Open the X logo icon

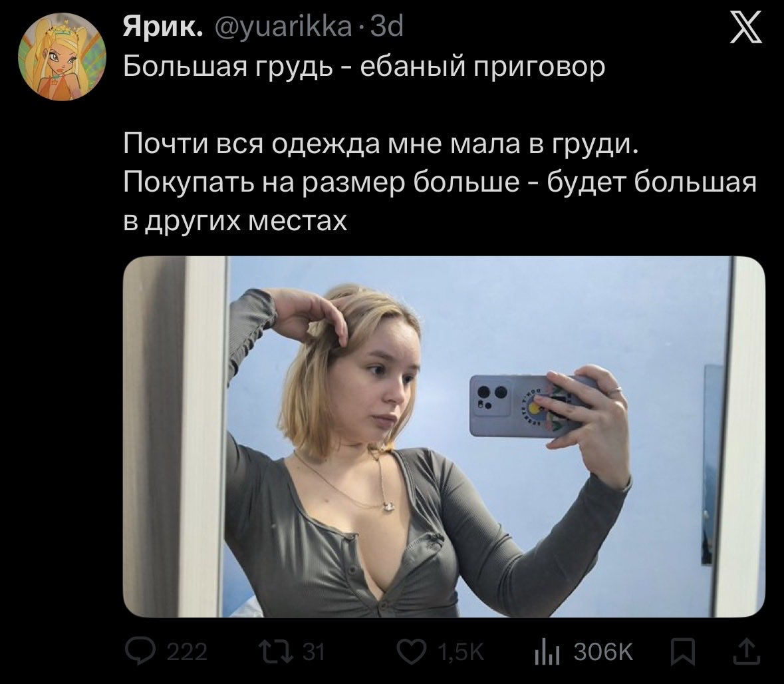click(x=746, y=29)
